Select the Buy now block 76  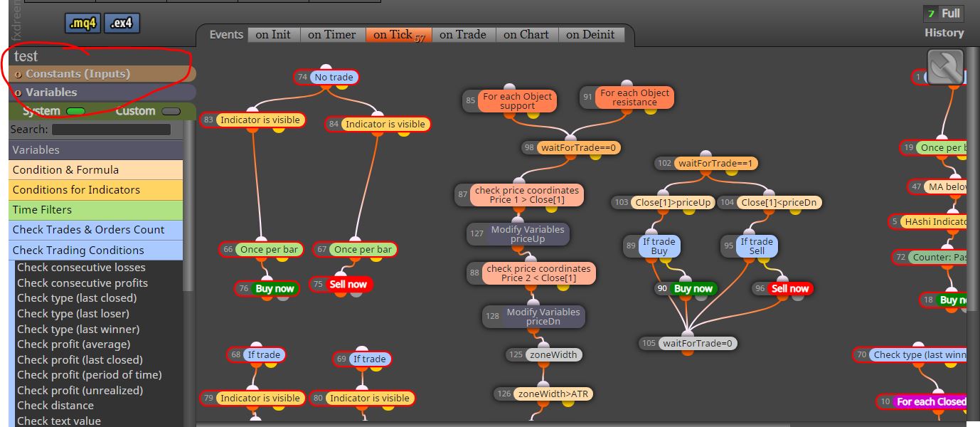(x=267, y=289)
